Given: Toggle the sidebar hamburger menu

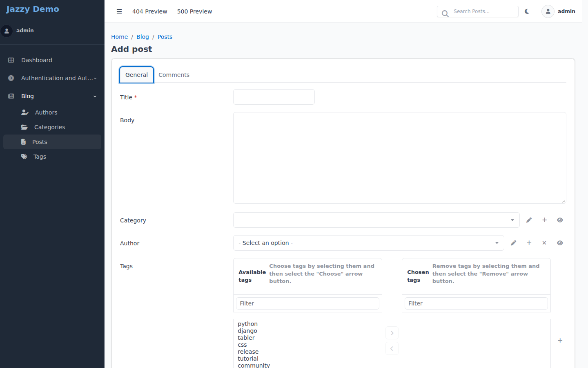Looking at the screenshot, I should (119, 11).
